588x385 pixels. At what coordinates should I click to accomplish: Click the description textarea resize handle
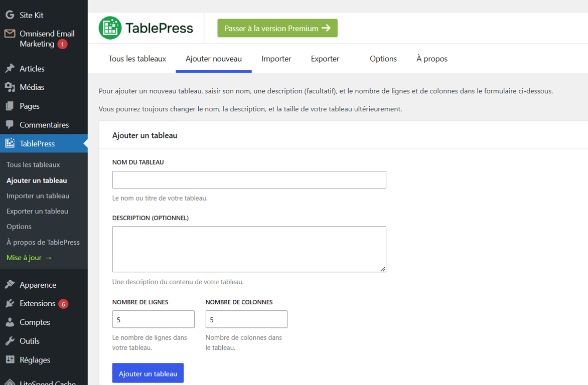(x=383, y=269)
